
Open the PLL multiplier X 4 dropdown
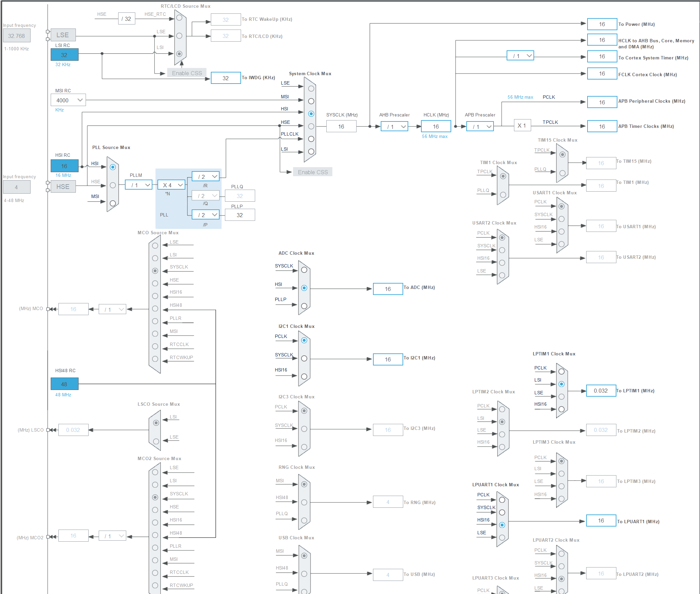click(x=172, y=185)
